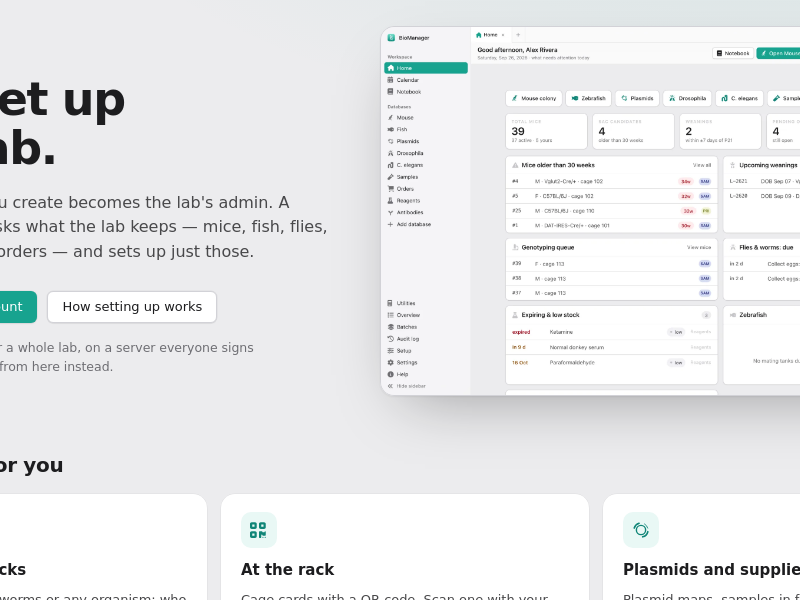Click the cart icon beside Orders in the sidebar
Screen dimensions: 800x600
tap(390, 189)
